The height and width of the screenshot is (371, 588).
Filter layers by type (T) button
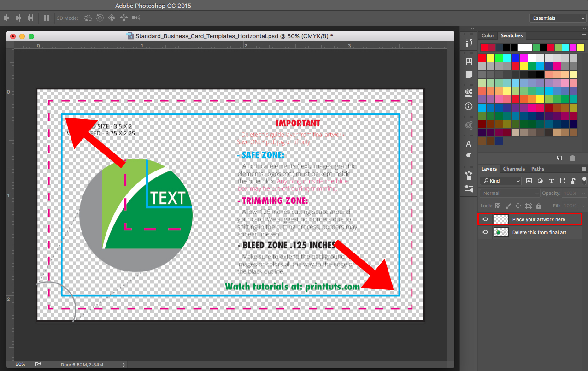551,181
